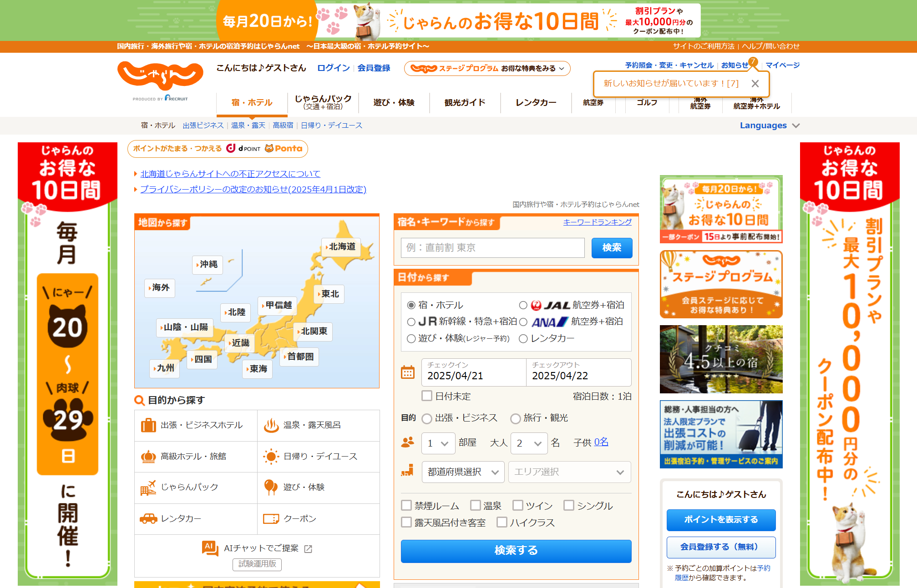Viewport: 917px width, 588px height.
Task: Open the 北海道じゃらん不正アクセス notice link
Action: click(230, 174)
